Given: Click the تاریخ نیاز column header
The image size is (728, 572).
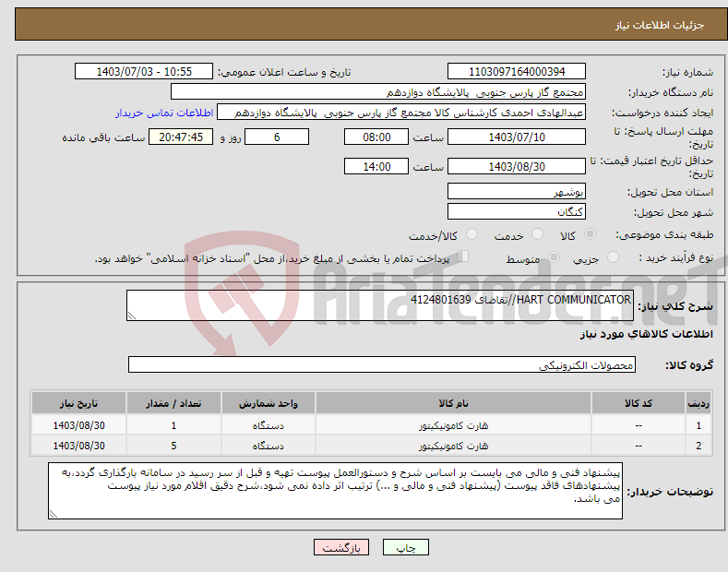Looking at the screenshot, I should [79, 403].
